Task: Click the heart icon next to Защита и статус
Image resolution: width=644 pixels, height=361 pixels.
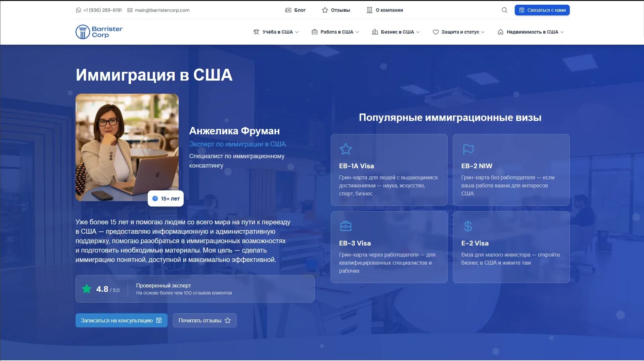Action: [435, 32]
